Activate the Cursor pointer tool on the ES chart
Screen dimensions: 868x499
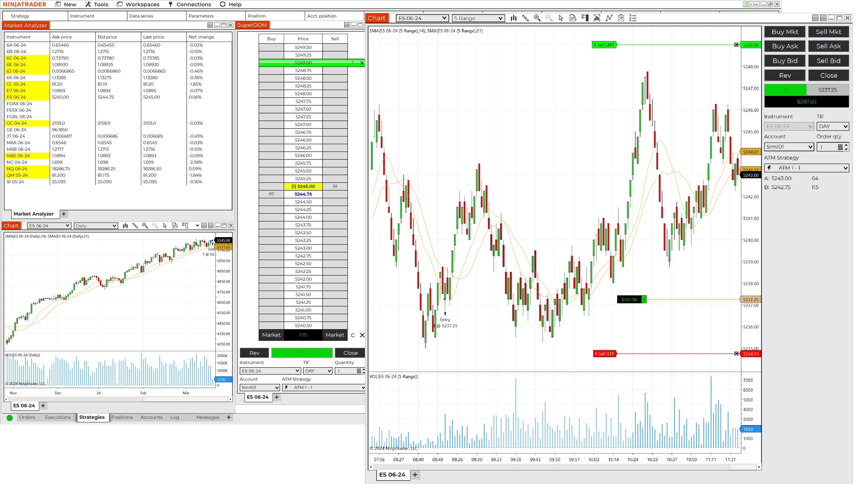[561, 18]
